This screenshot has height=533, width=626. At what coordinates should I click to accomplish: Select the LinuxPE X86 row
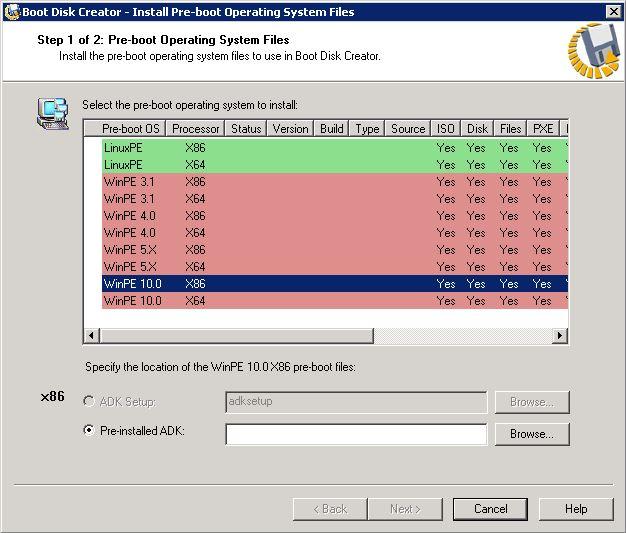coord(335,148)
